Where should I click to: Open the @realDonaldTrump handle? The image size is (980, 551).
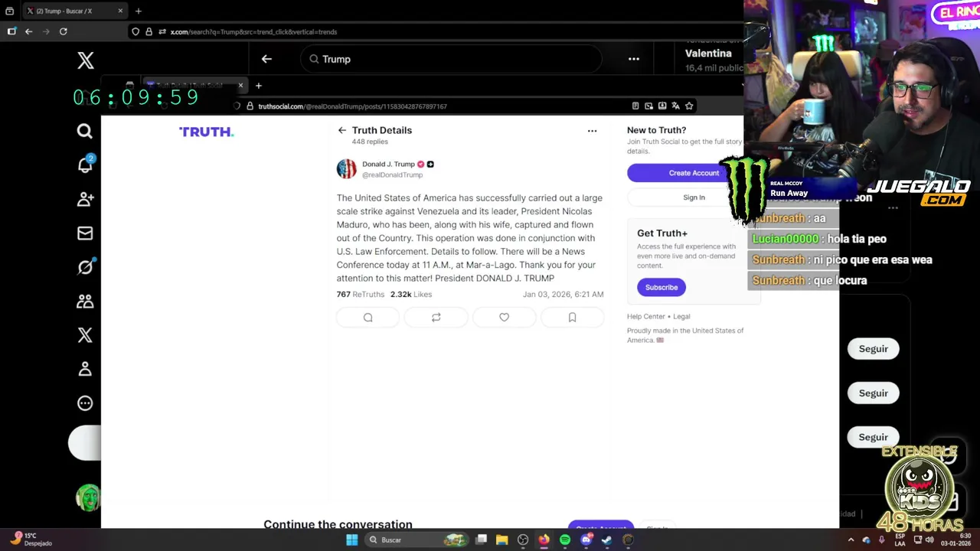tap(392, 175)
